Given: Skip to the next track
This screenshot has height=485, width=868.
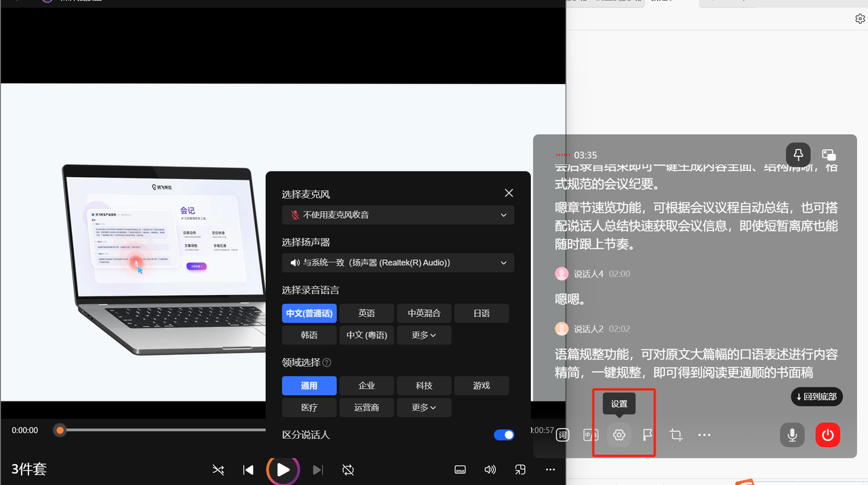Looking at the screenshot, I should coord(318,469).
